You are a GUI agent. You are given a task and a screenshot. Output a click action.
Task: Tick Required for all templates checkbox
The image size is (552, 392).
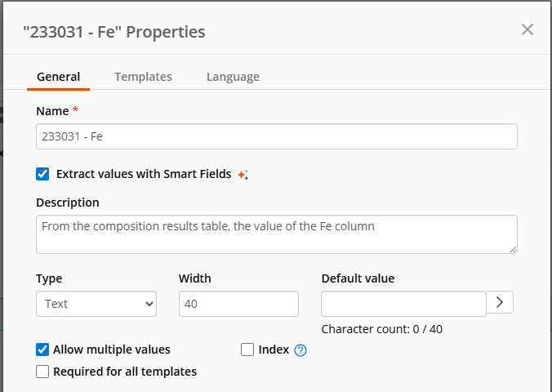(x=43, y=372)
